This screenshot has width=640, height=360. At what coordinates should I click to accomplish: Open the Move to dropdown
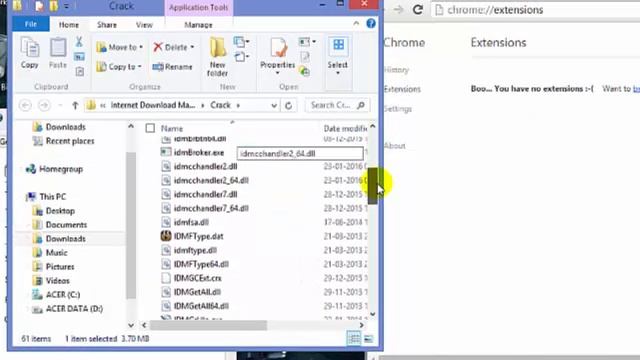coord(120,47)
